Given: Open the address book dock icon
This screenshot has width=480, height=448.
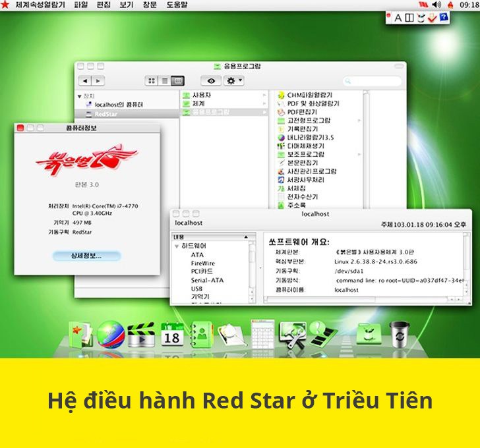Looking at the screenshot, I should (x=202, y=335).
